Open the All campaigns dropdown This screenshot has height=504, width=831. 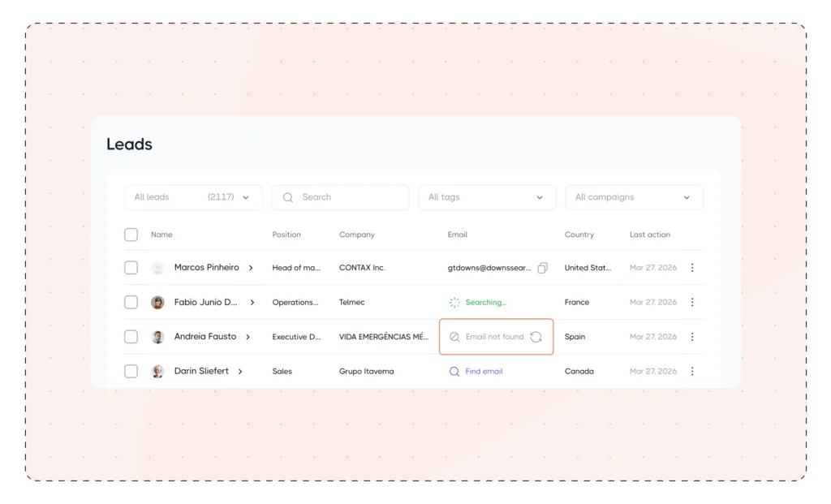pyautogui.click(x=634, y=197)
